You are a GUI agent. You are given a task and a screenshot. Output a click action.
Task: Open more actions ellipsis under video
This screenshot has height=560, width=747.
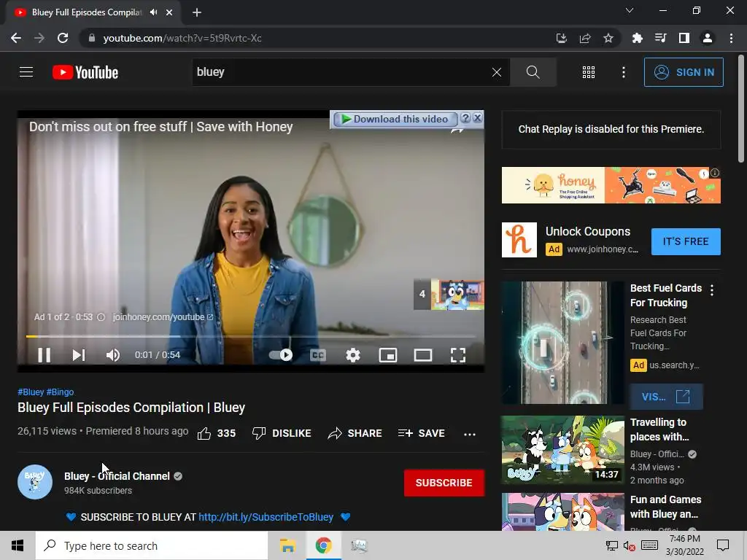[x=470, y=434]
